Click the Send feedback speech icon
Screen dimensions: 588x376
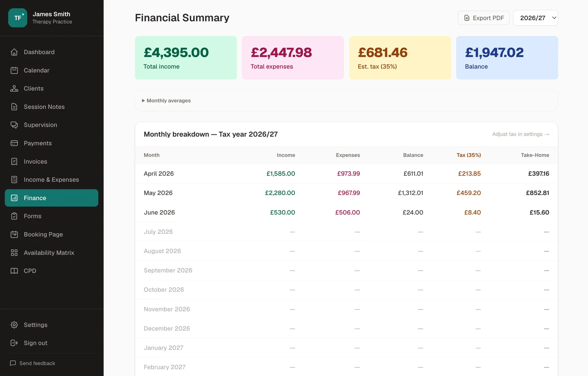[13, 363]
